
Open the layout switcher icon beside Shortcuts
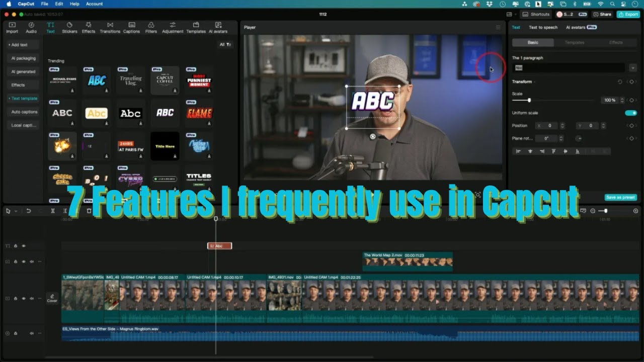510,14
